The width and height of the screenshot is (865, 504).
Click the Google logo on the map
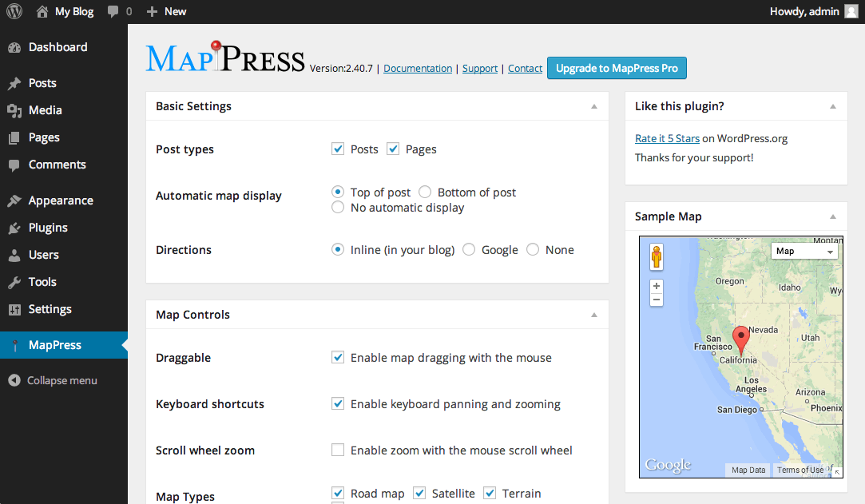[x=668, y=466]
